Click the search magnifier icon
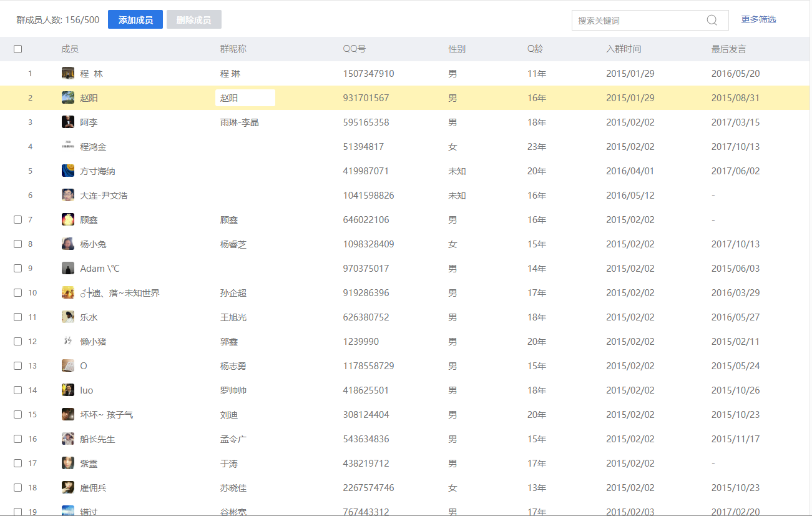This screenshot has width=812, height=516. tap(712, 20)
